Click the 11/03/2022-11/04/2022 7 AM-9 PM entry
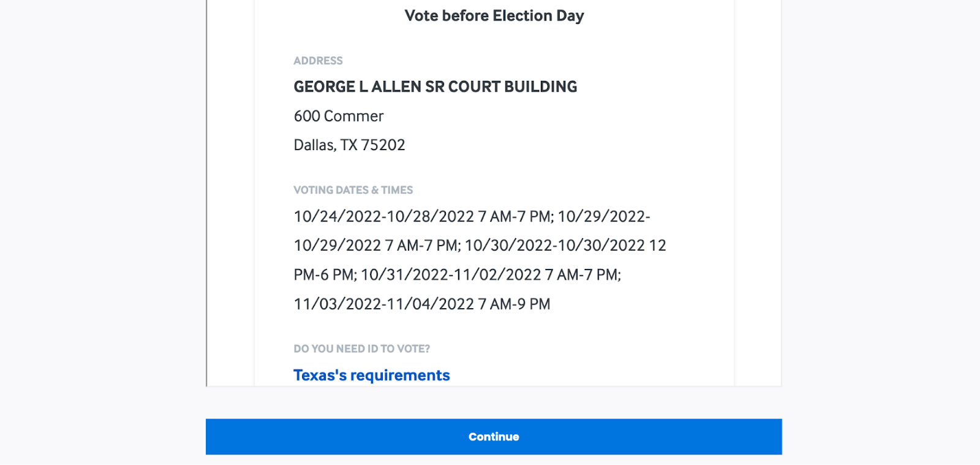980x465 pixels. point(421,304)
